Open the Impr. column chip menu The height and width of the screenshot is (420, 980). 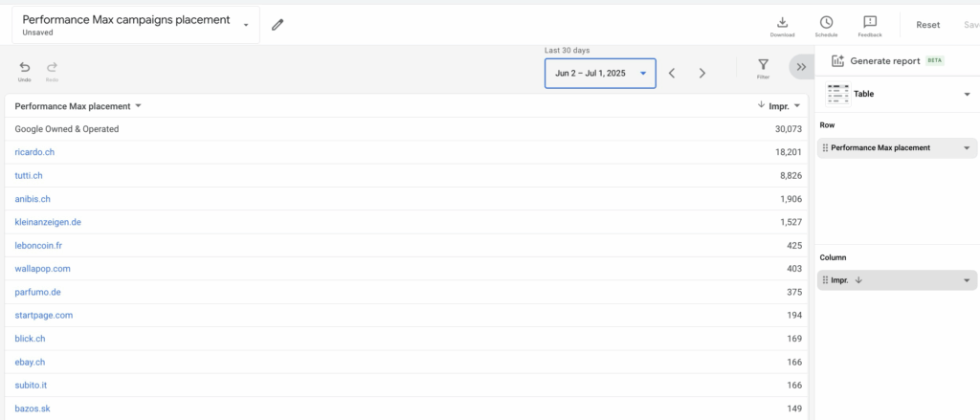point(967,280)
